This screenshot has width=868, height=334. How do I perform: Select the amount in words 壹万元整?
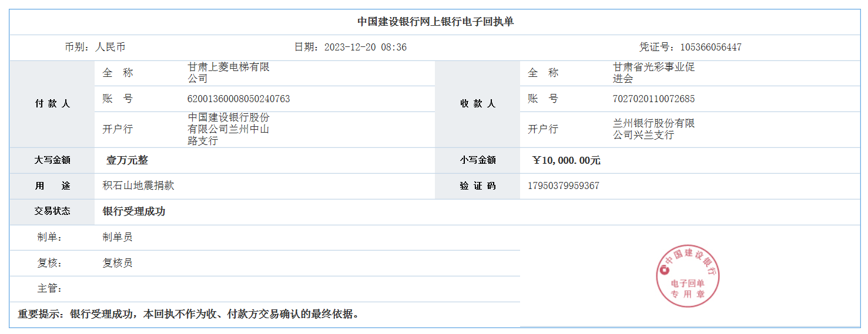pyautogui.click(x=127, y=160)
